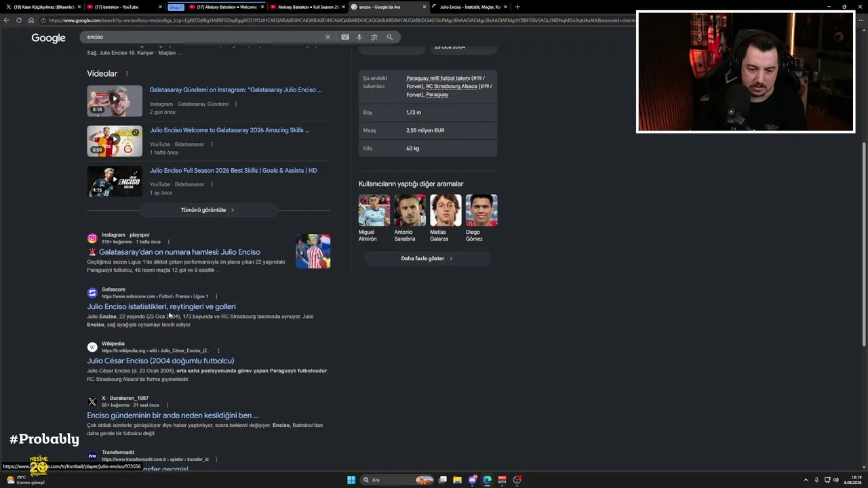The height and width of the screenshot is (488, 868).
Task: Open options for the Videolar section
Action: click(126, 73)
